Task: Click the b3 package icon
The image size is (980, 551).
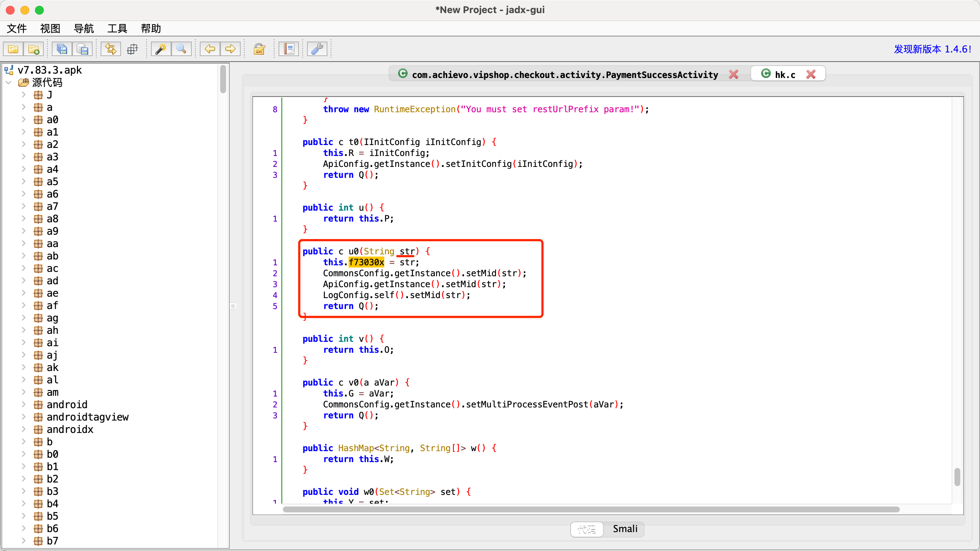Action: pos(38,492)
